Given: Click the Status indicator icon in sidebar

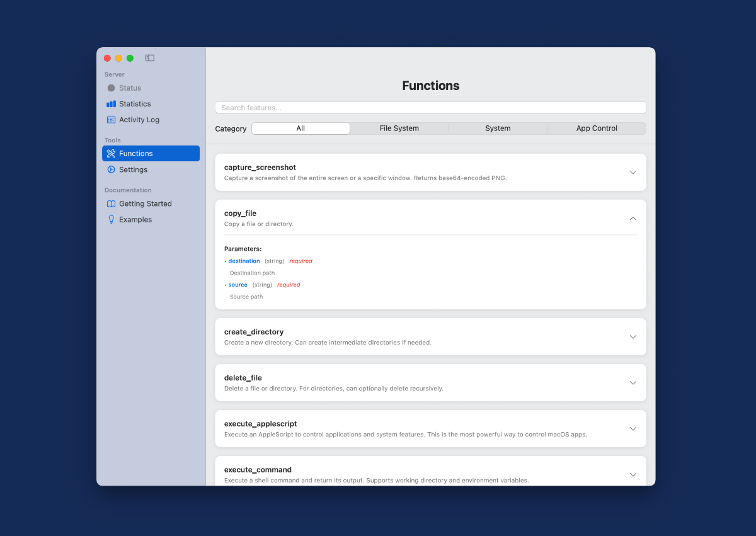Looking at the screenshot, I should 111,88.
